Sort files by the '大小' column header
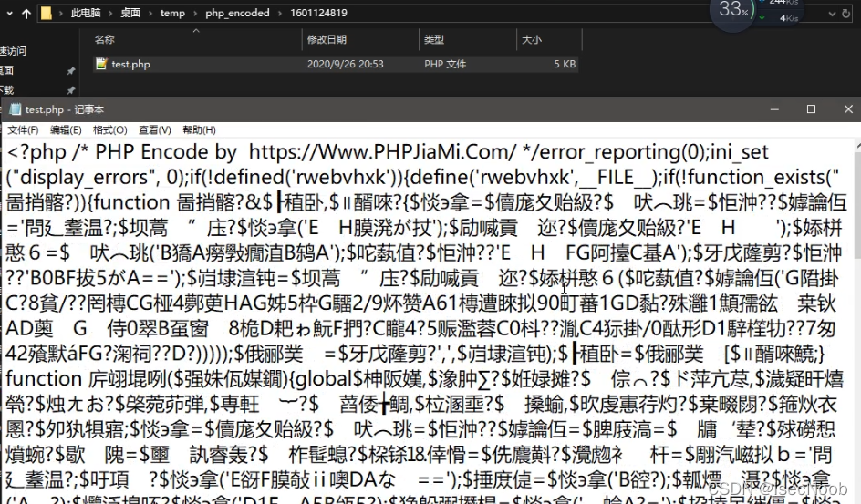The height and width of the screenshot is (504, 861). tap(531, 39)
